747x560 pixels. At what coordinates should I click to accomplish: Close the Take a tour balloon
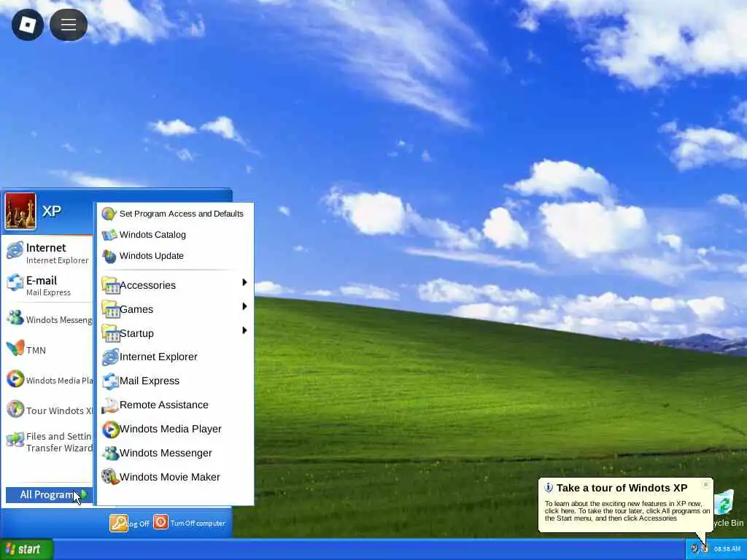(705, 485)
